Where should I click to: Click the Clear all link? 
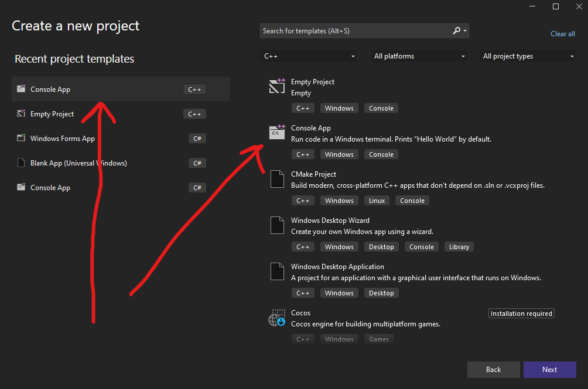click(562, 34)
